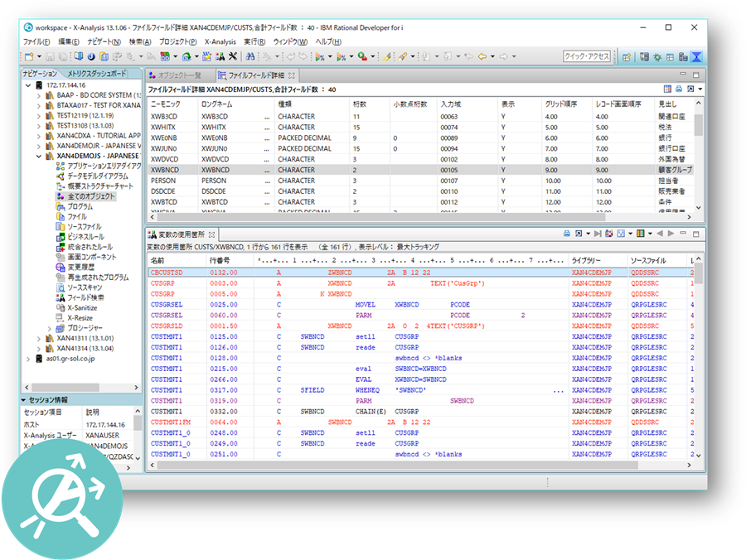
Task: Expand the XAN41311 (13.1.01) node
Action: pos(38,339)
